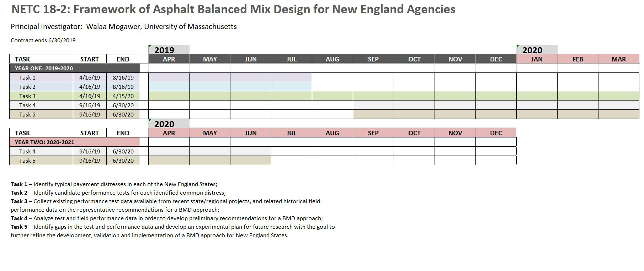Click Task 4 name cell under Year Two
The image size is (644, 271).
coord(41,151)
